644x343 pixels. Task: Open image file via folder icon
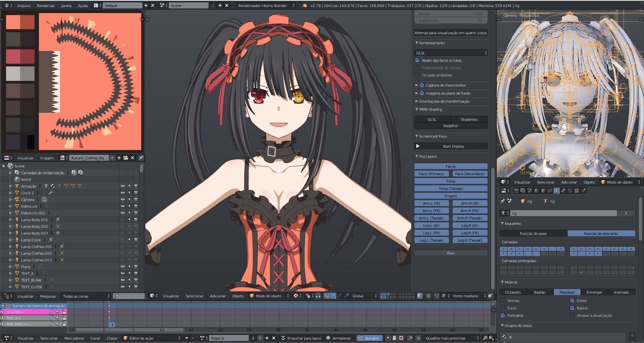[x=126, y=158]
